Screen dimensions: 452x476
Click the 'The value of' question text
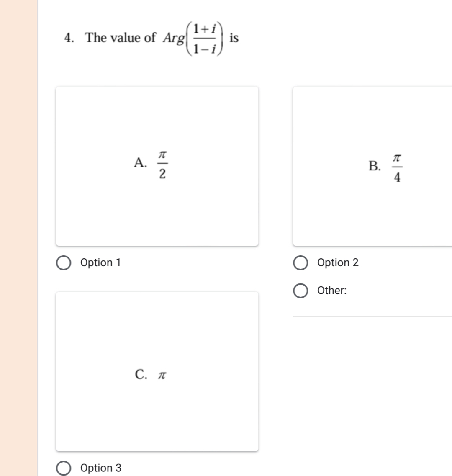click(x=121, y=38)
